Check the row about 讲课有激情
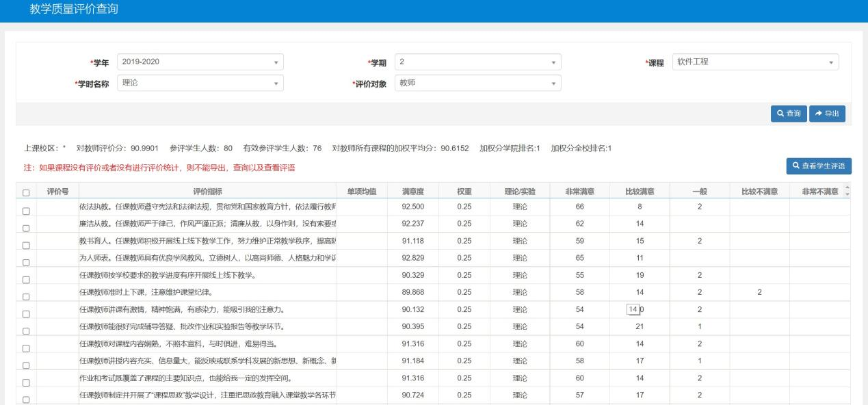This screenshot has width=868, height=405. [26, 314]
